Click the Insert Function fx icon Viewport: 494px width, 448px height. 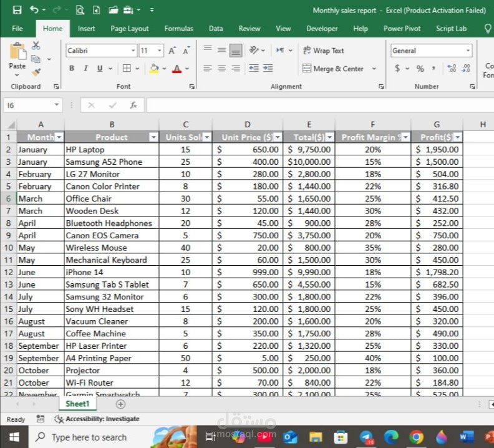pyautogui.click(x=133, y=105)
